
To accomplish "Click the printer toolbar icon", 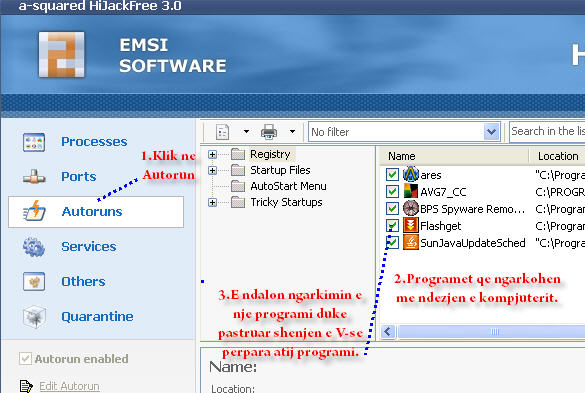I will pyautogui.click(x=269, y=132).
